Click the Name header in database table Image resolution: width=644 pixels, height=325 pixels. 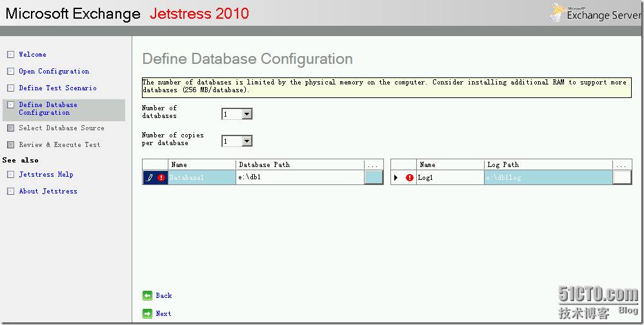click(202, 164)
